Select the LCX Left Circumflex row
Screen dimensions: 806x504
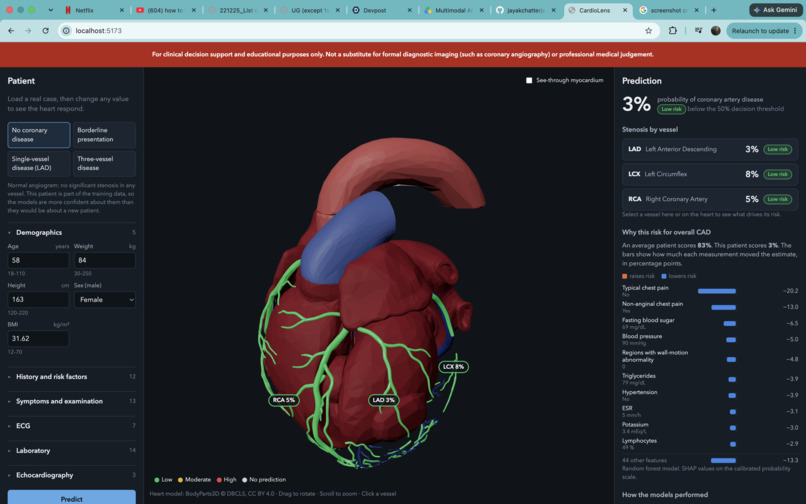(710, 174)
